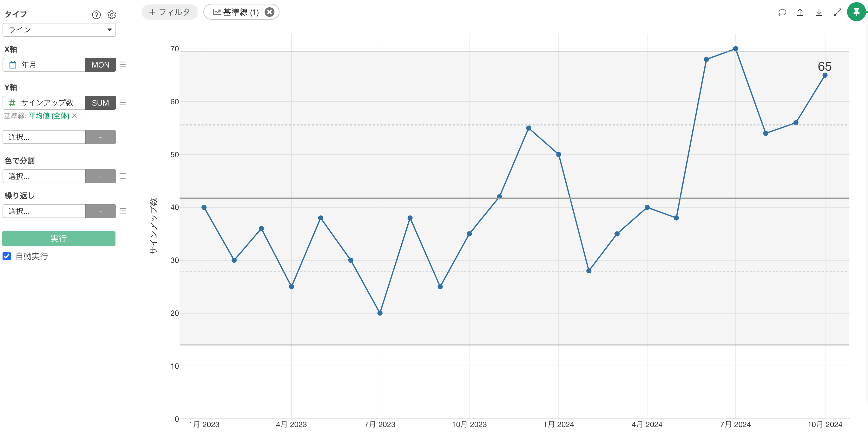This screenshot has height=435, width=868.
Task: Open 色で分割 column selector
Action: point(44,176)
